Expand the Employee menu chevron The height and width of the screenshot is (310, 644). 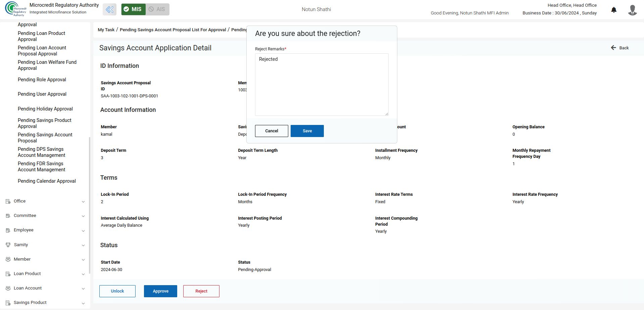point(83,231)
